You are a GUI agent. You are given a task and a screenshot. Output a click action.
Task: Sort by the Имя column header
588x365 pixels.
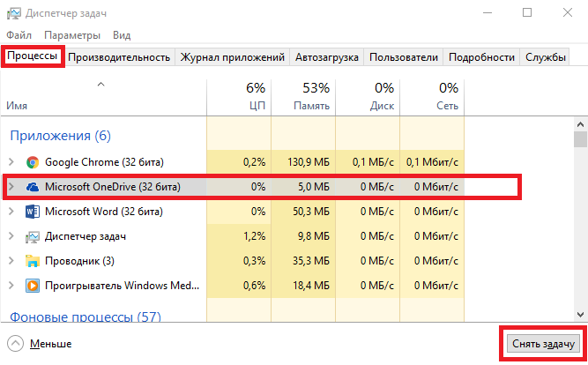[x=103, y=97]
